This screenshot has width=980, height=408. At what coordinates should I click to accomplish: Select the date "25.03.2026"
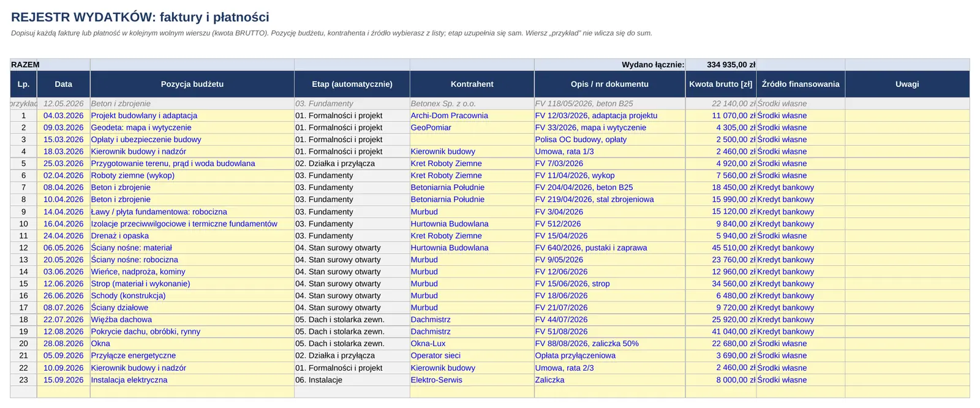coord(64,164)
